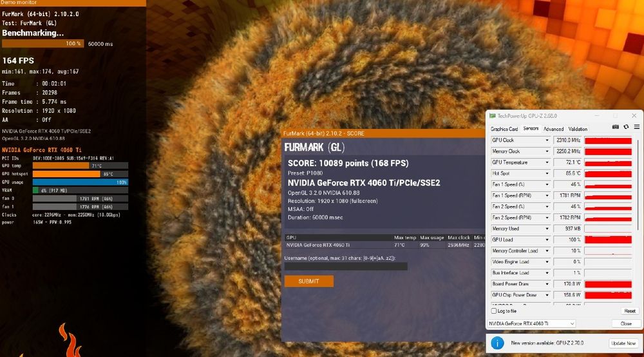Open the Memory Clock sensor dropdown
644x357 pixels.
pyautogui.click(x=547, y=151)
